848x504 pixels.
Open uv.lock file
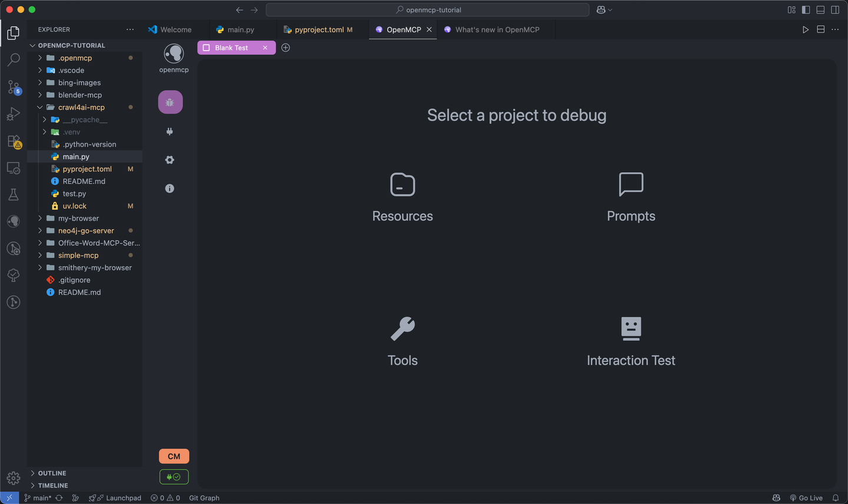85,206
